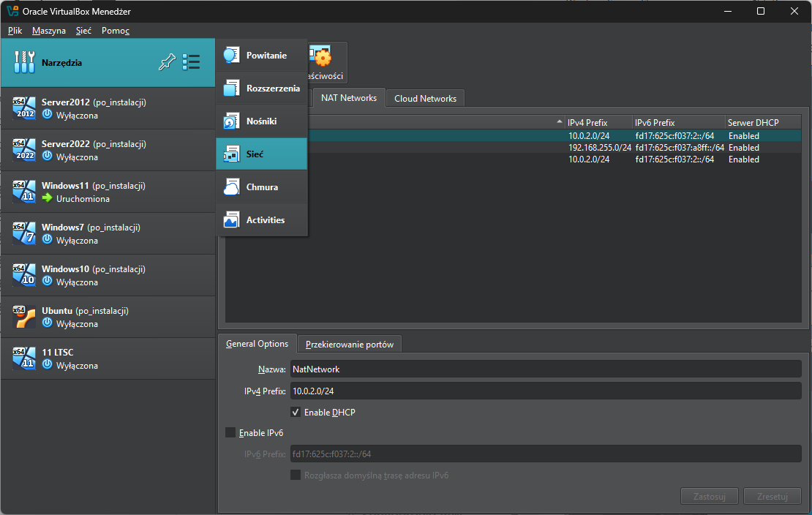The height and width of the screenshot is (515, 812).
Task: Click the Nośniki media icon
Action: pos(231,121)
